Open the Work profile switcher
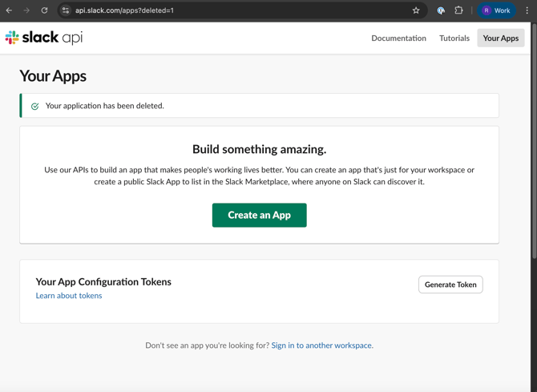537x392 pixels. 496,10
